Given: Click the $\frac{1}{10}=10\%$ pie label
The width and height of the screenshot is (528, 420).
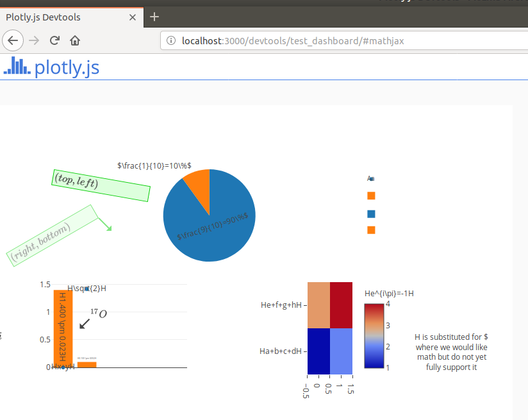Looking at the screenshot, I should [x=154, y=165].
